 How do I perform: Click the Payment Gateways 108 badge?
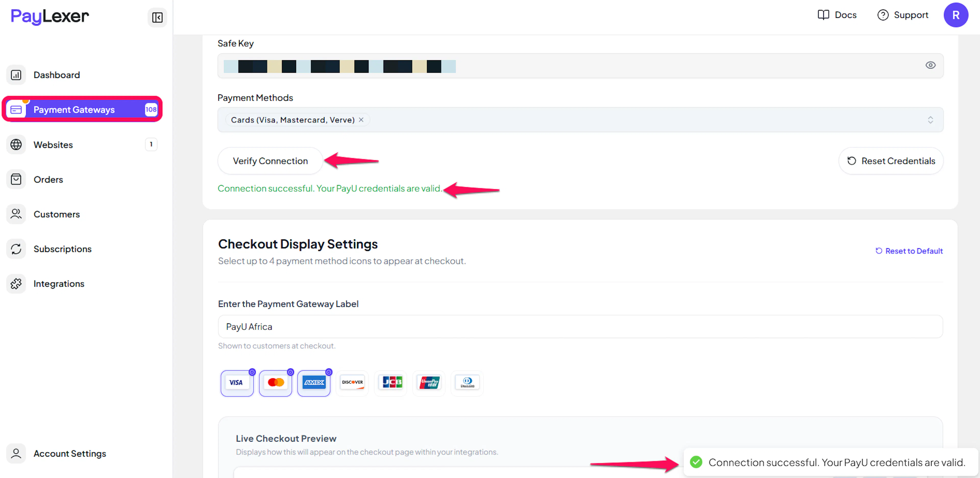[x=151, y=109]
